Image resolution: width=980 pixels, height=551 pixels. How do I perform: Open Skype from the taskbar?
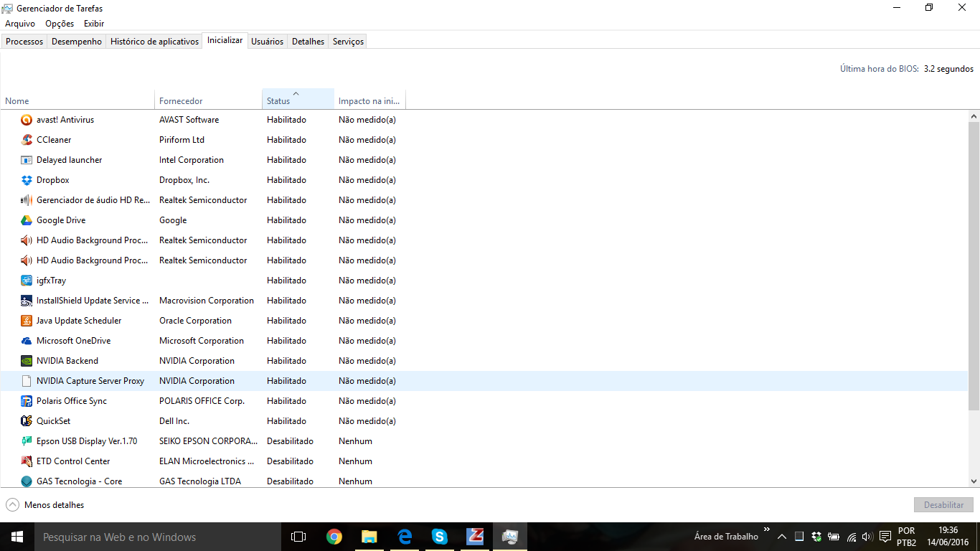coord(440,537)
